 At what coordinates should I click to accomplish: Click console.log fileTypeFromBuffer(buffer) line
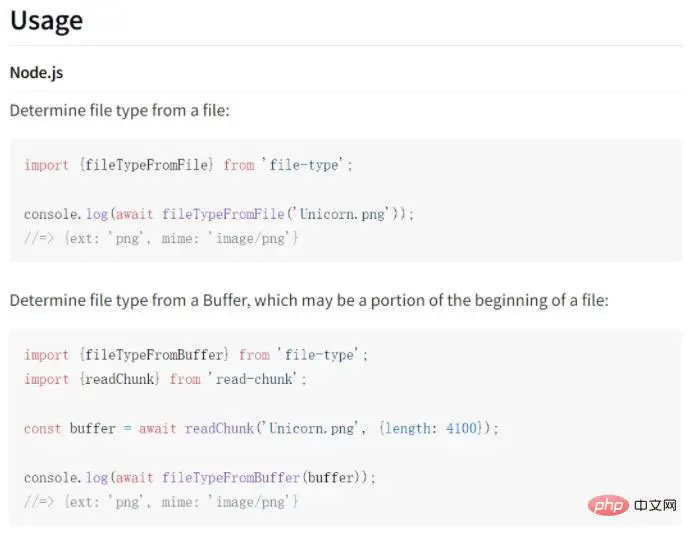pyautogui.click(x=200, y=478)
